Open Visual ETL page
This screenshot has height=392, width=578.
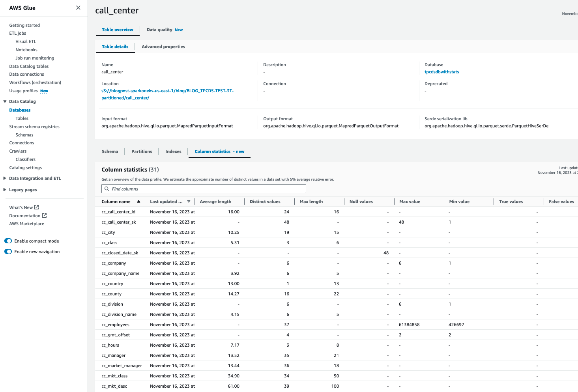26,41
